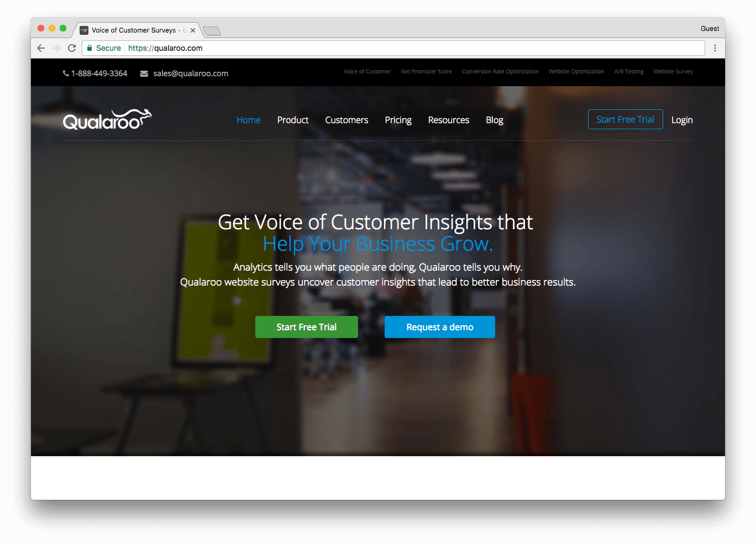Reload the page with refresh icon
The image size is (756, 544).
[x=72, y=48]
